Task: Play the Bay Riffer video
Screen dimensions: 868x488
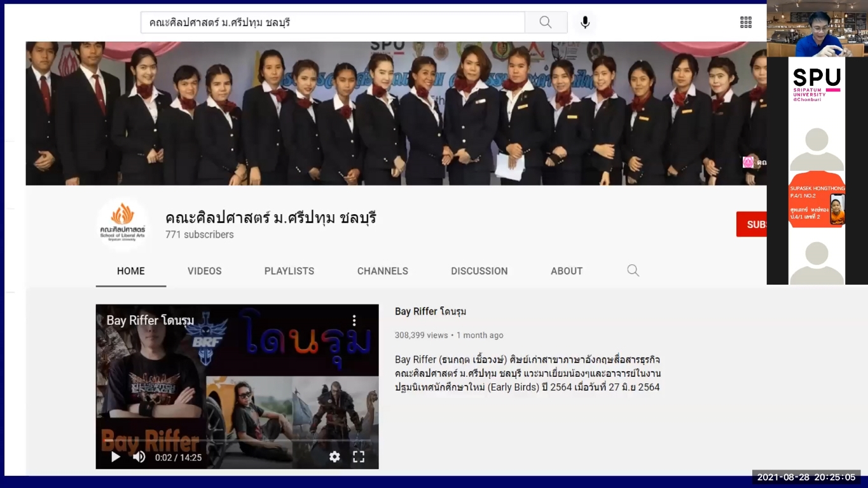Action: click(x=115, y=456)
